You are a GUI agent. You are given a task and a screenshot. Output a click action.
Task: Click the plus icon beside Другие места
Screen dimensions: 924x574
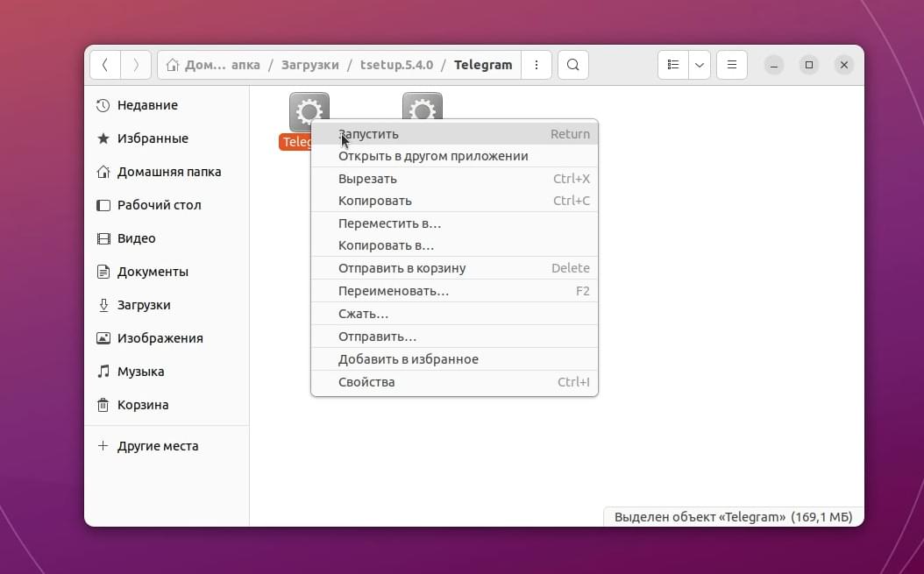click(x=103, y=445)
